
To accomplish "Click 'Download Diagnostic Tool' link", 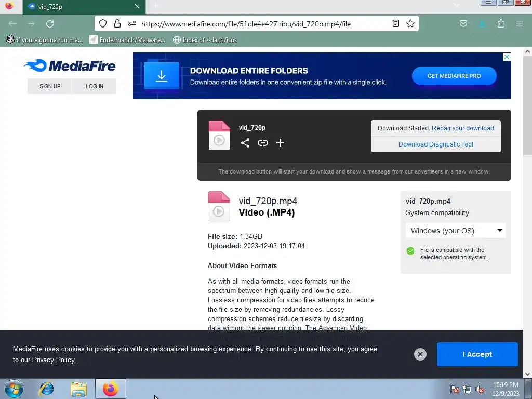I will pos(436,144).
